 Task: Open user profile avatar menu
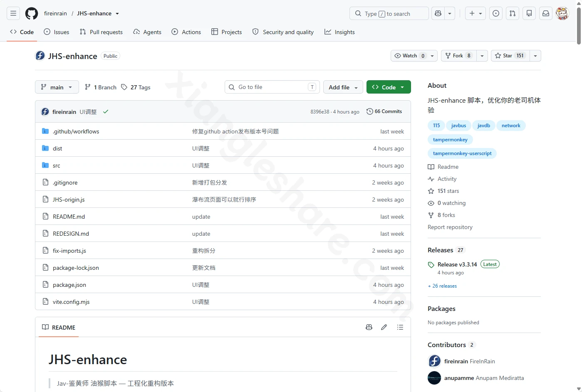[x=562, y=13]
